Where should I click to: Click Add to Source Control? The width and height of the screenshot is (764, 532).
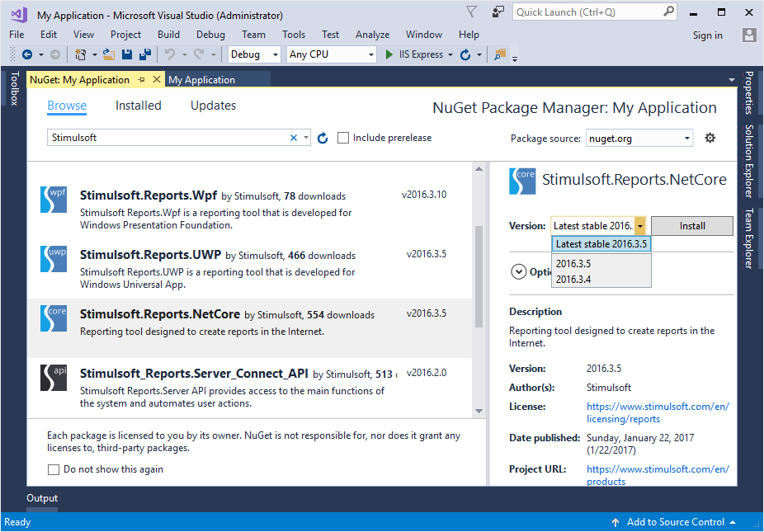tap(676, 522)
